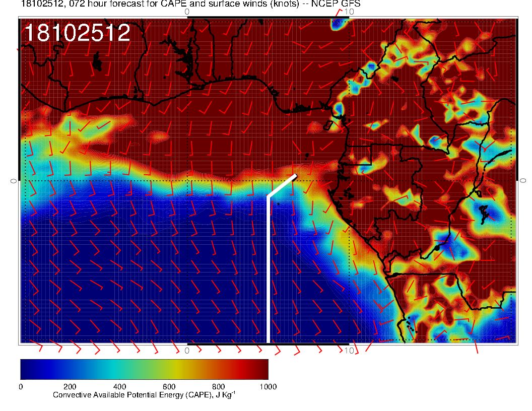Click the 10 longitude label on the top axis
This screenshot has height=411, width=532.
(x=348, y=12)
